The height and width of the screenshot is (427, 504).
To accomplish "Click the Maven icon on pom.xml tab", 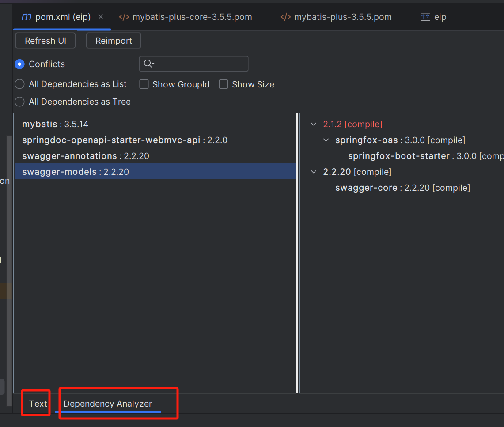I will (27, 17).
